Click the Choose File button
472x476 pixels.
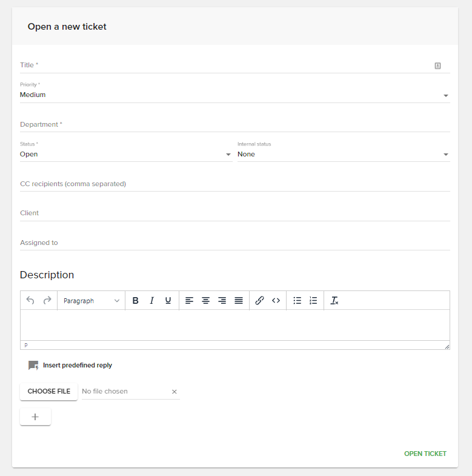pos(48,392)
